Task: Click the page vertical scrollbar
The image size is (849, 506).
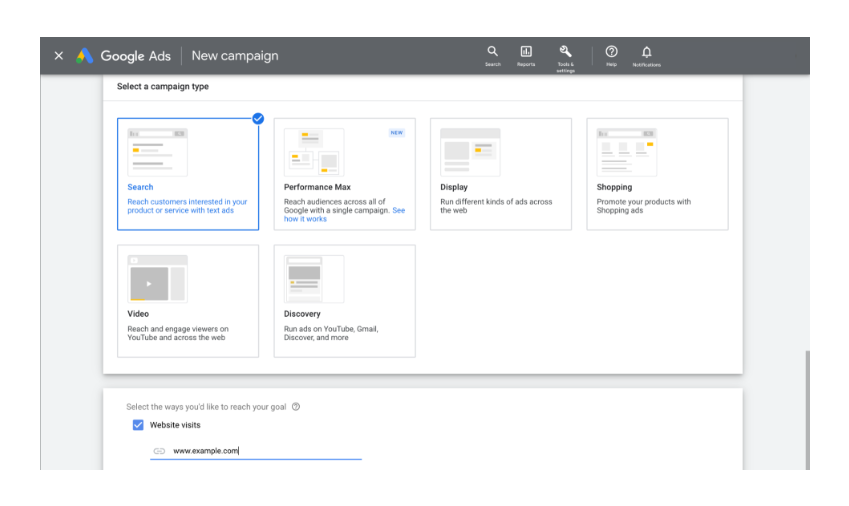Action: coord(807,410)
